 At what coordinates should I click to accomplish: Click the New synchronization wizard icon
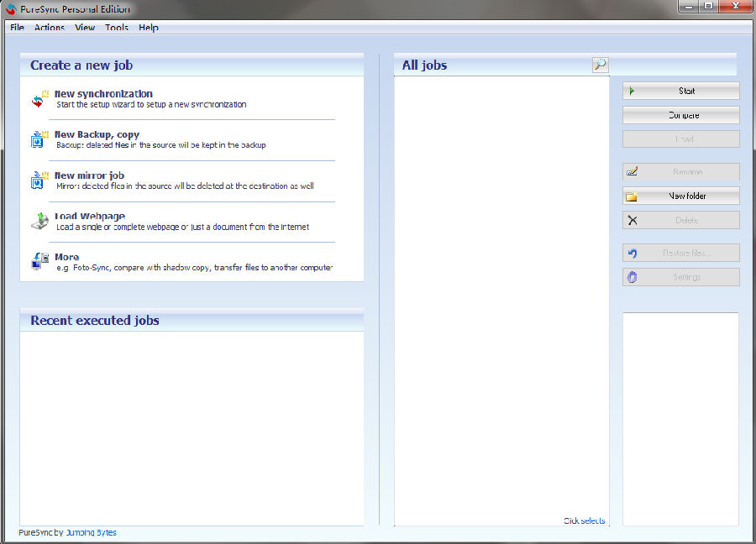point(39,99)
